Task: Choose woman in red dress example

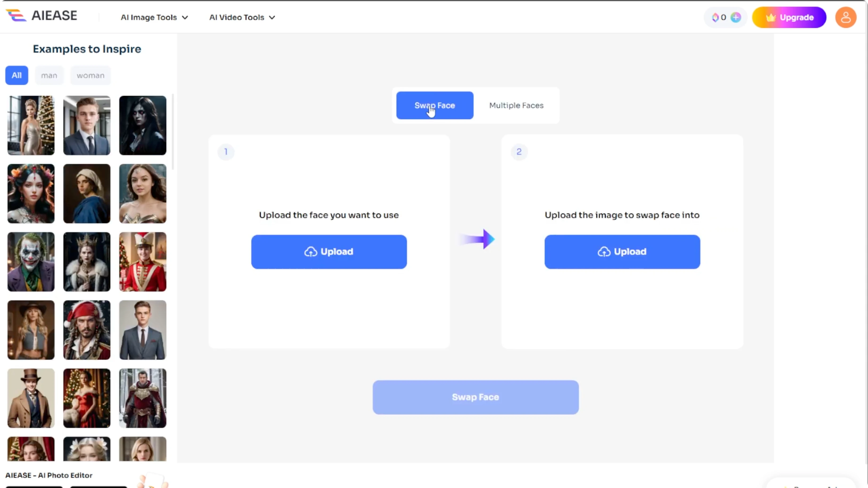Action: (x=87, y=398)
